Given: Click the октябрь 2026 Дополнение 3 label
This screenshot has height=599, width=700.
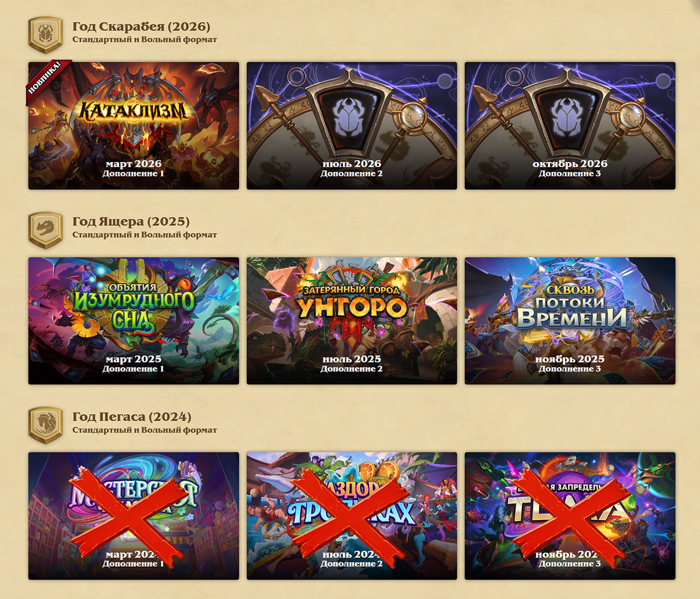Looking at the screenshot, I should pyautogui.click(x=570, y=168).
